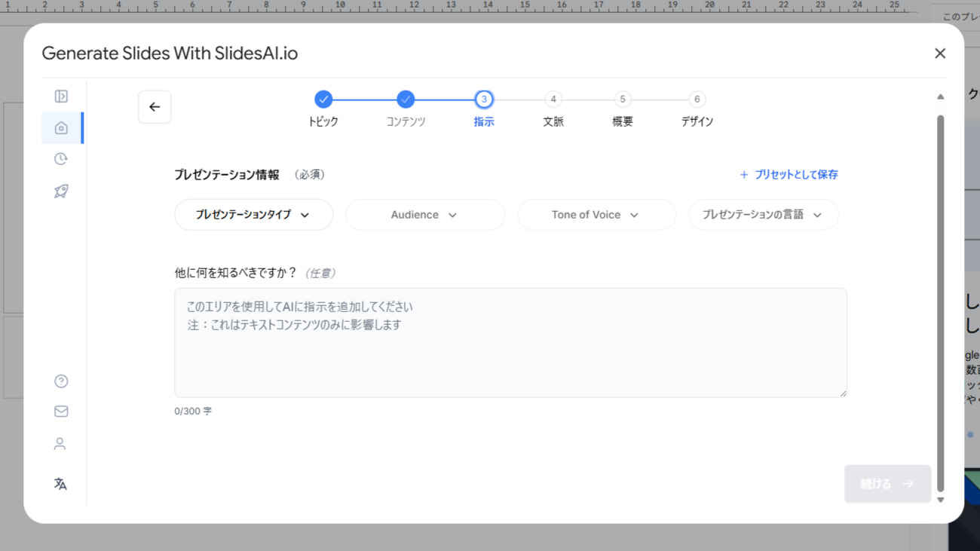Select the translate language icon at sidebar bottom
Image resolution: width=980 pixels, height=551 pixels.
(x=60, y=483)
